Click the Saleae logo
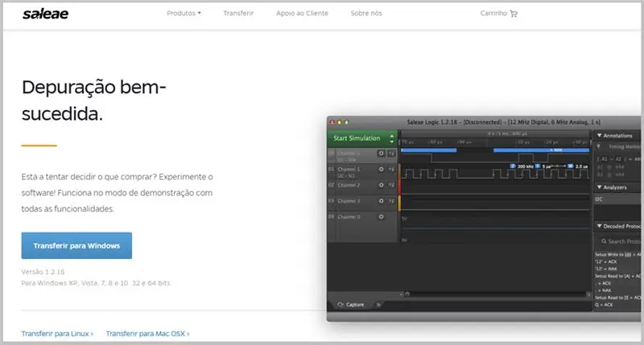644x345 pixels. click(45, 14)
